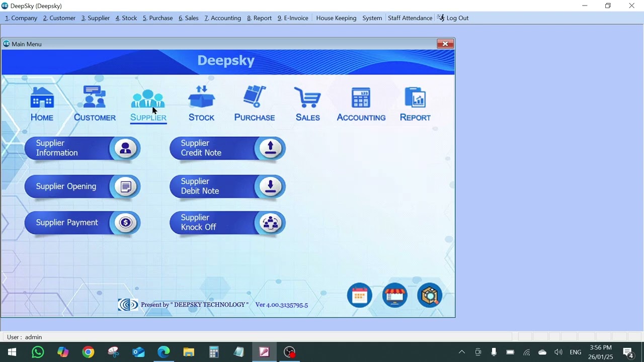Click the package search round icon
The image size is (644, 362).
click(x=430, y=296)
